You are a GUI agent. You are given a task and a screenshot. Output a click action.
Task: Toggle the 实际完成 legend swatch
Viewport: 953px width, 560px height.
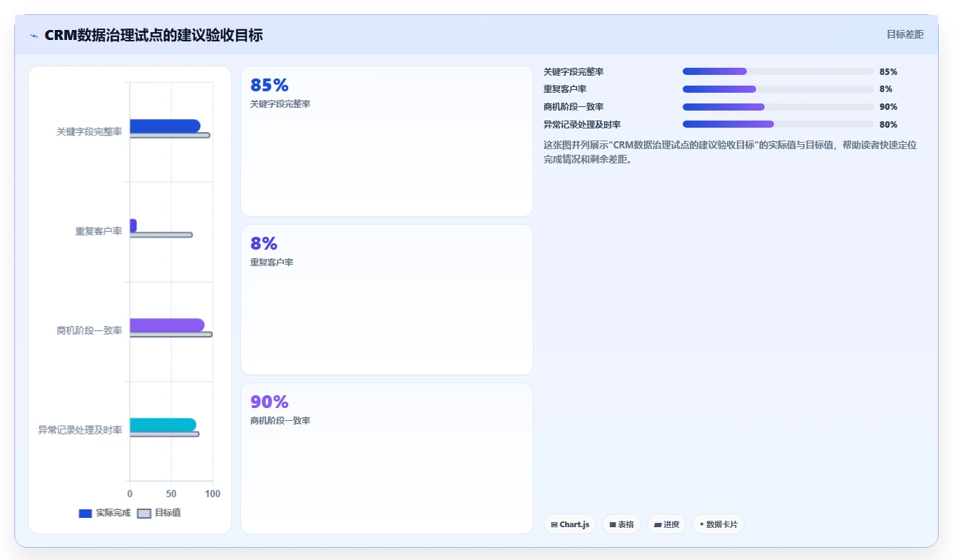click(85, 514)
